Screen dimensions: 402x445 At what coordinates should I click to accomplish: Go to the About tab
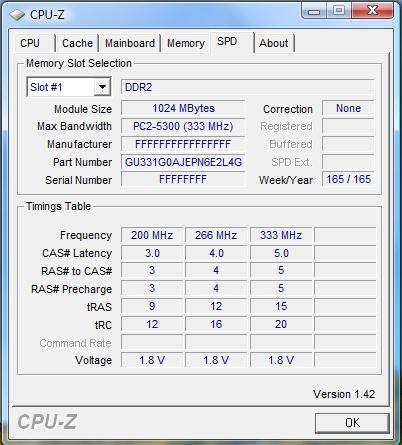[x=274, y=43]
